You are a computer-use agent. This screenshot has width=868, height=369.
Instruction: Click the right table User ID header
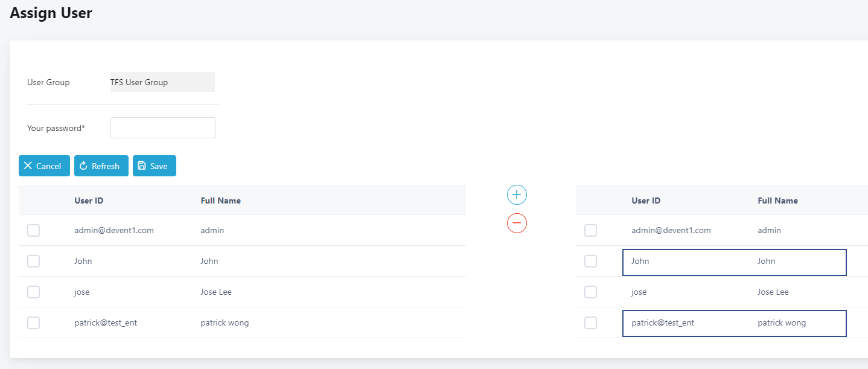[646, 201]
